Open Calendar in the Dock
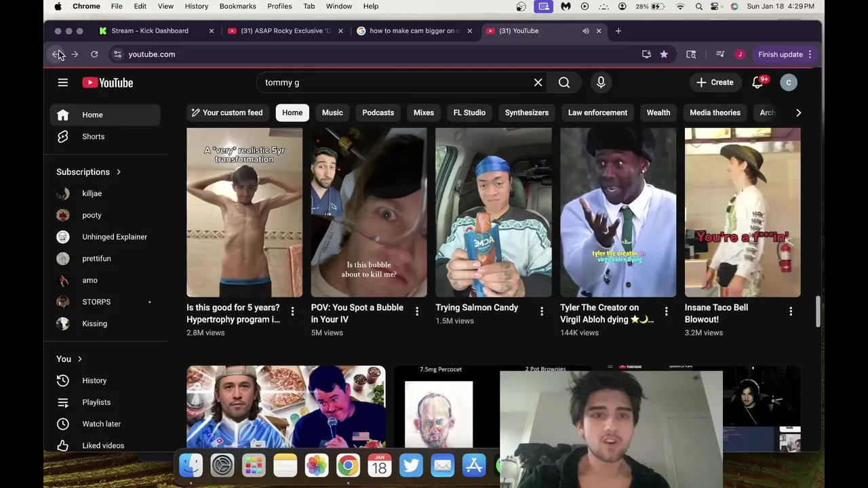Image resolution: width=868 pixels, height=488 pixels. click(379, 466)
